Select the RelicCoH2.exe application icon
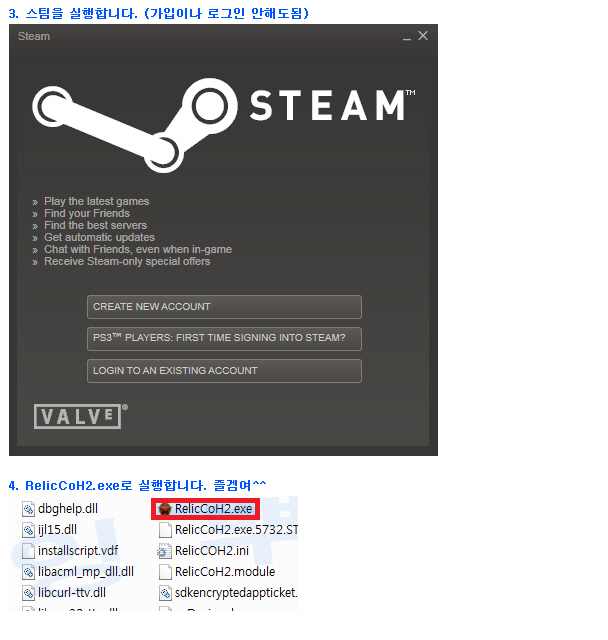 click(x=164, y=509)
